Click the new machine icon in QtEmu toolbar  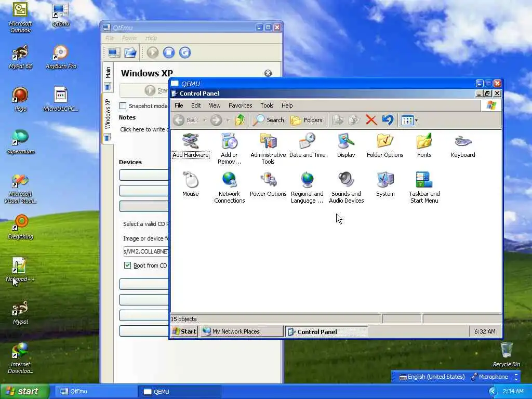coord(113,52)
